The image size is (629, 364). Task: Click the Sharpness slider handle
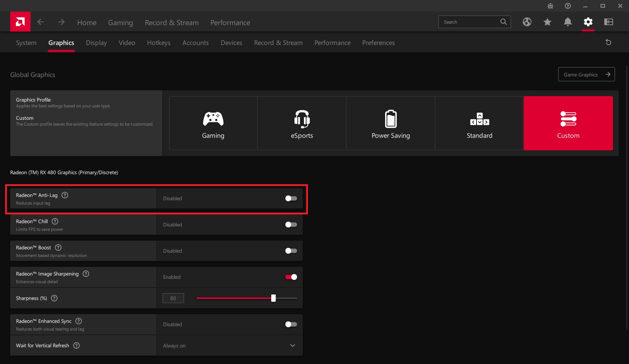273,298
